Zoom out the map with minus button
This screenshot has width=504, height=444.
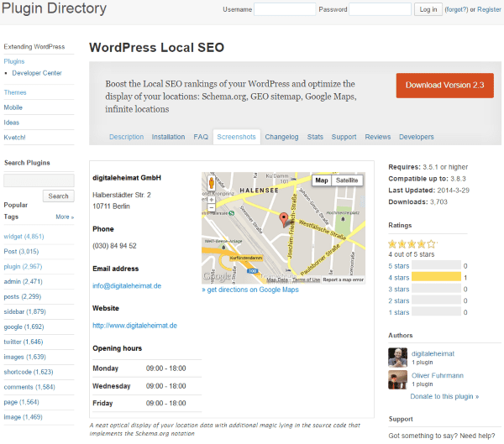(x=211, y=207)
